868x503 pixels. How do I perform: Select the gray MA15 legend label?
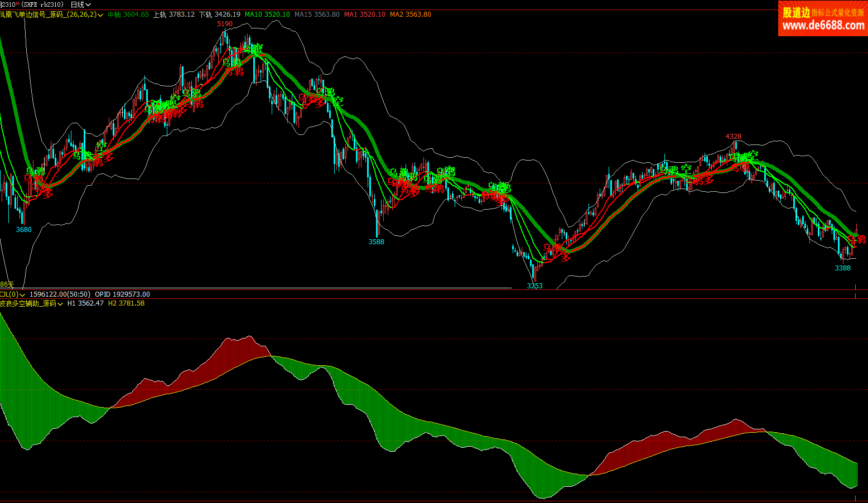(317, 14)
